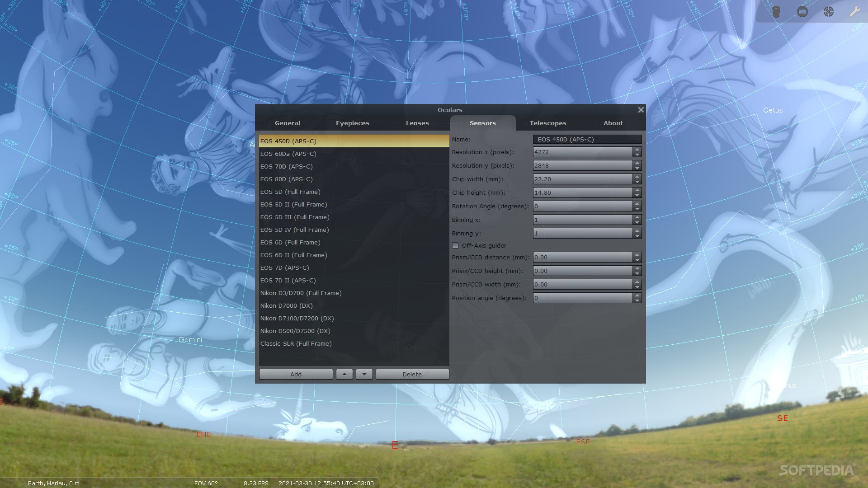868x488 pixels.
Task: Open the Telescopes tab
Action: tap(548, 123)
